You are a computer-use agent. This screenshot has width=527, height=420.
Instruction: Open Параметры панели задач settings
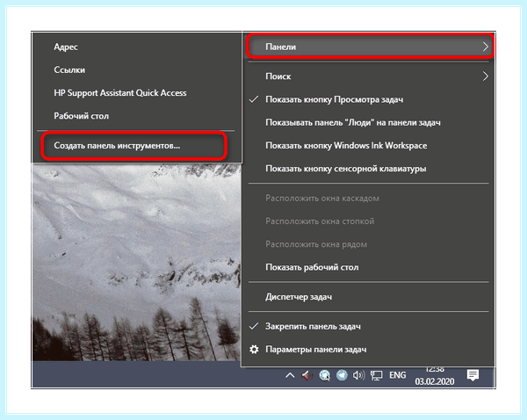coord(368,350)
